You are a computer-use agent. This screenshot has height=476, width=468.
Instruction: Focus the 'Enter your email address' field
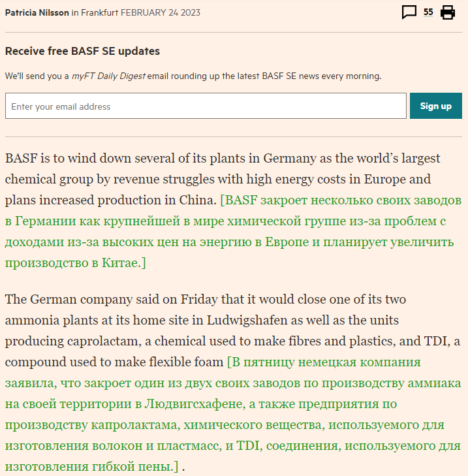[x=206, y=106]
